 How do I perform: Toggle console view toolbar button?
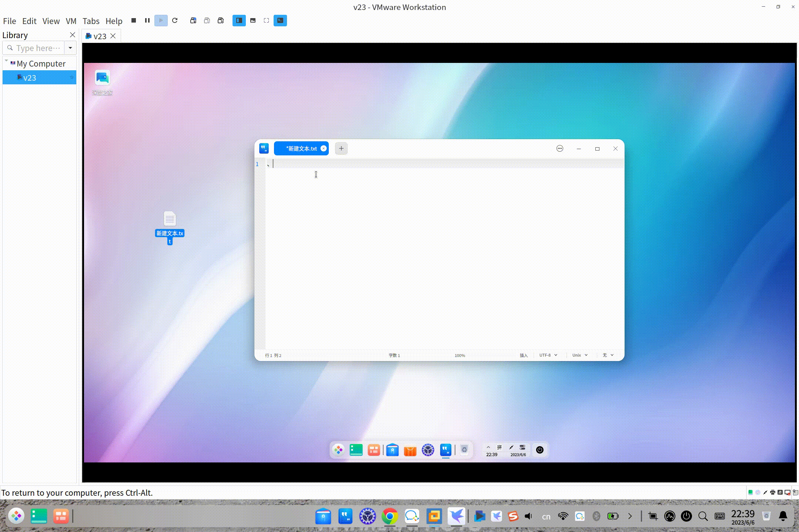coord(280,21)
